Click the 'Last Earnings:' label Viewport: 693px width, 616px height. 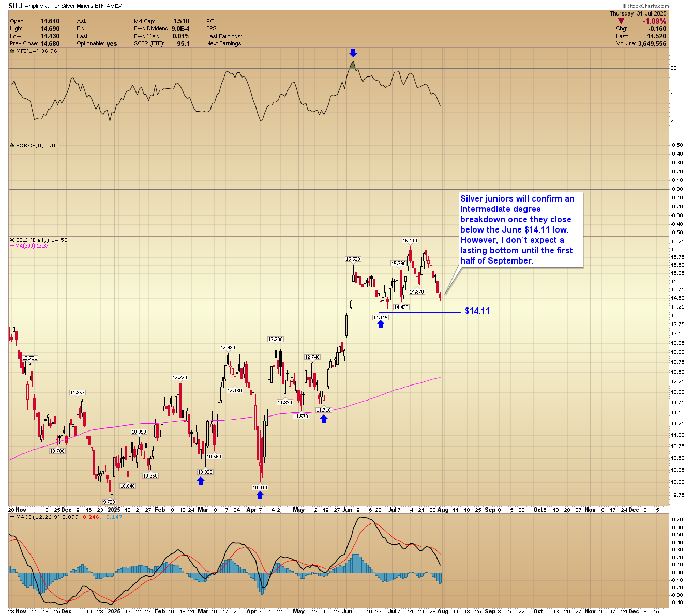coord(224,36)
